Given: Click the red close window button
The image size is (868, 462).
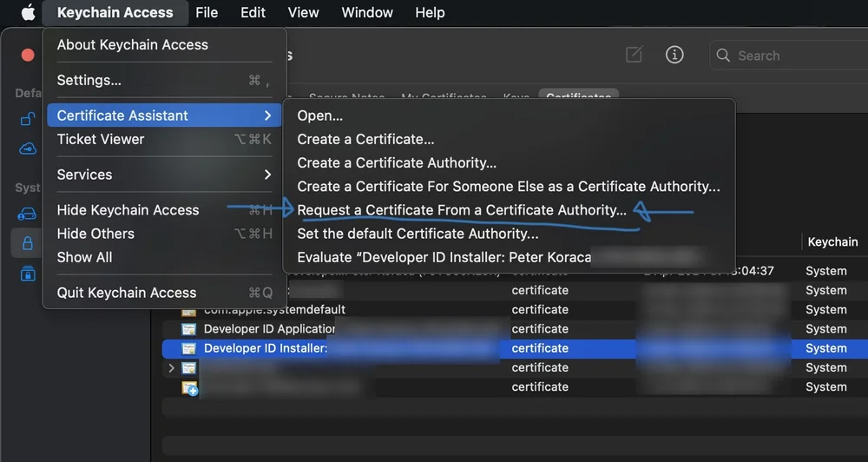Looking at the screenshot, I should [x=28, y=55].
